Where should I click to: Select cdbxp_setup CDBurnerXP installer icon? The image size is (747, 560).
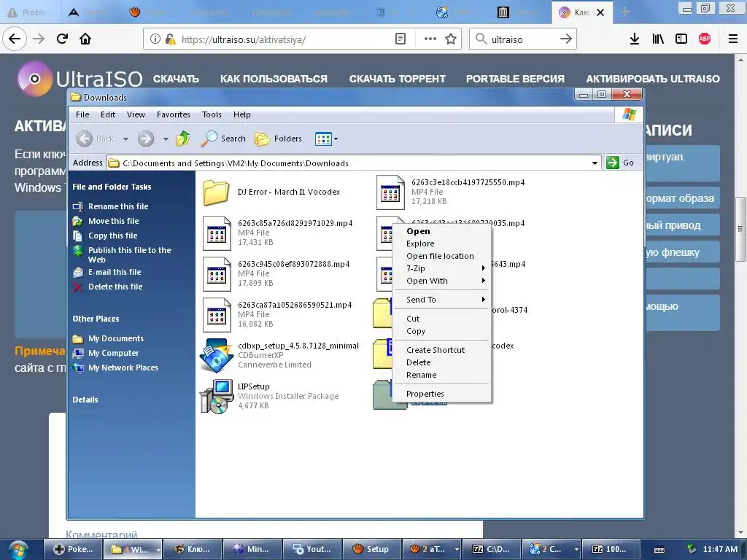(x=216, y=355)
